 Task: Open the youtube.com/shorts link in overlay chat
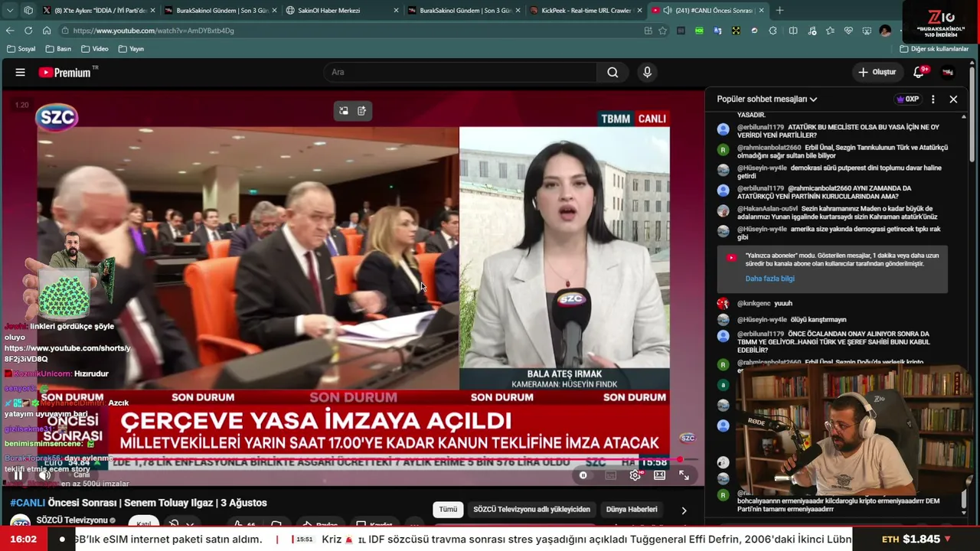tap(67, 354)
